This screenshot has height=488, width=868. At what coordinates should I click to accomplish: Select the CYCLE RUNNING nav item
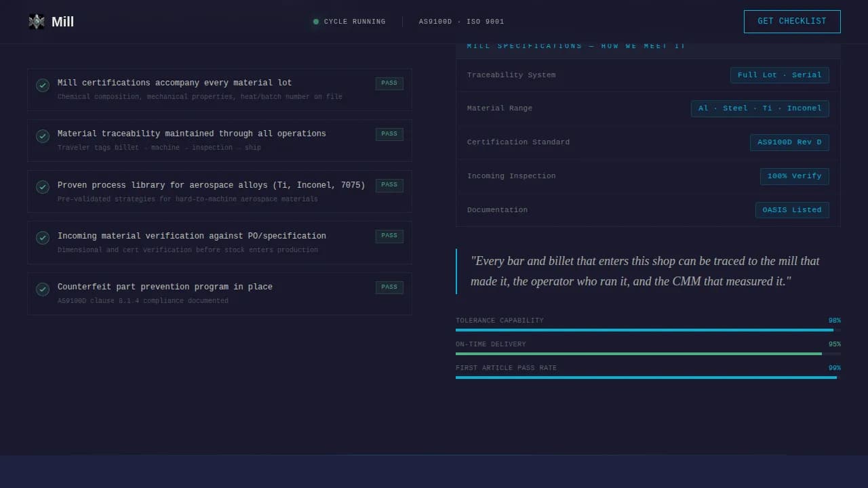(x=349, y=21)
